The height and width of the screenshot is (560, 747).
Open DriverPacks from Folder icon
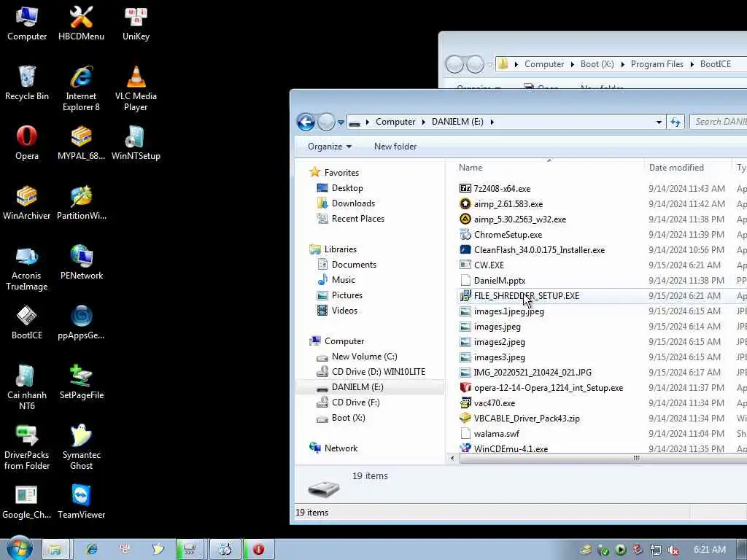pos(27,448)
